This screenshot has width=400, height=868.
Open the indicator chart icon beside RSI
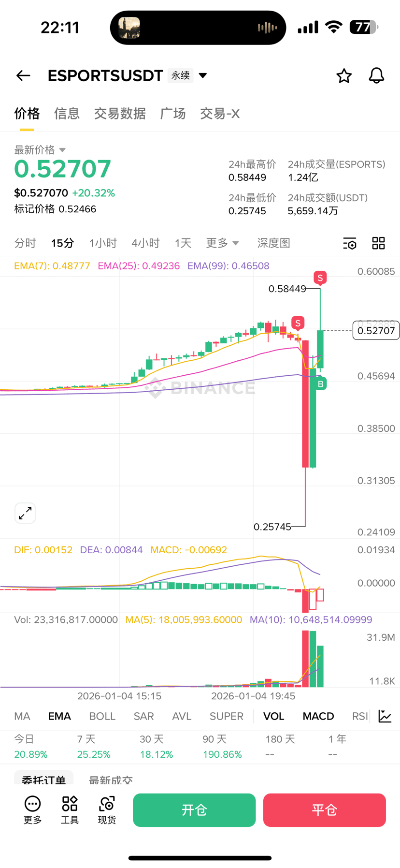(385, 716)
